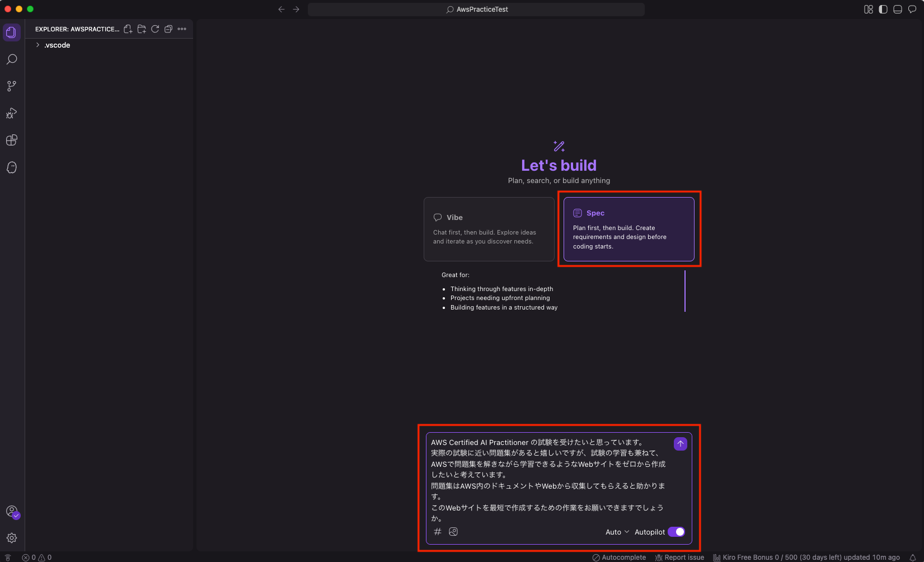Select the Spec build mode card
This screenshot has height=562, width=924.
point(629,229)
